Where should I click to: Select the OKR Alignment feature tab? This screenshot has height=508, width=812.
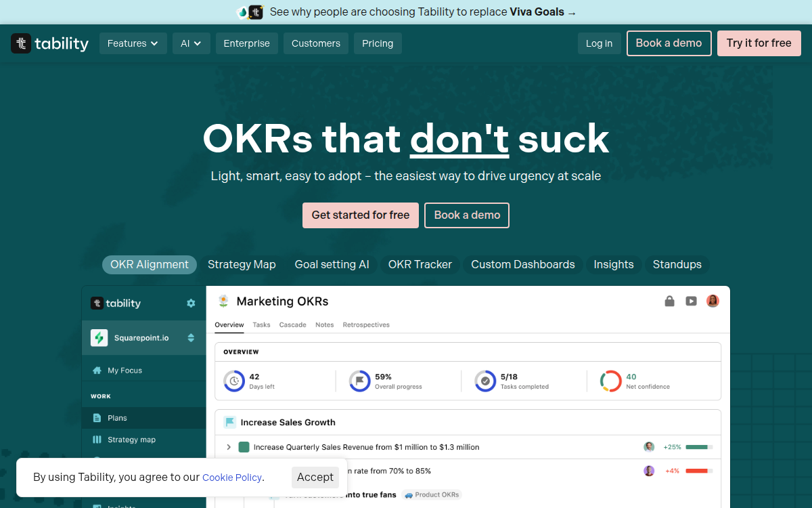[150, 265]
